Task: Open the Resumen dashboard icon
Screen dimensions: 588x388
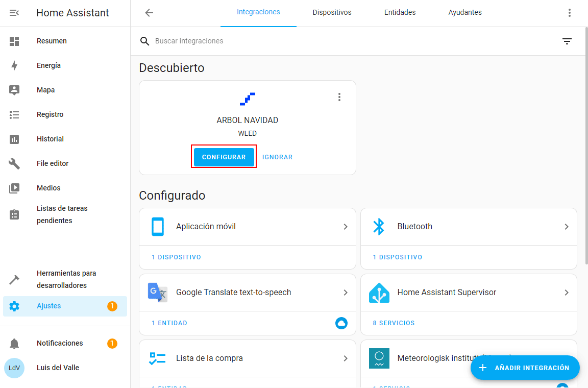Action: tap(14, 41)
